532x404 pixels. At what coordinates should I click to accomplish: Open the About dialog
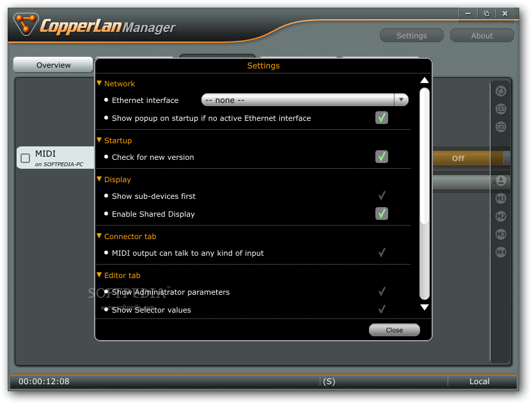click(x=481, y=36)
